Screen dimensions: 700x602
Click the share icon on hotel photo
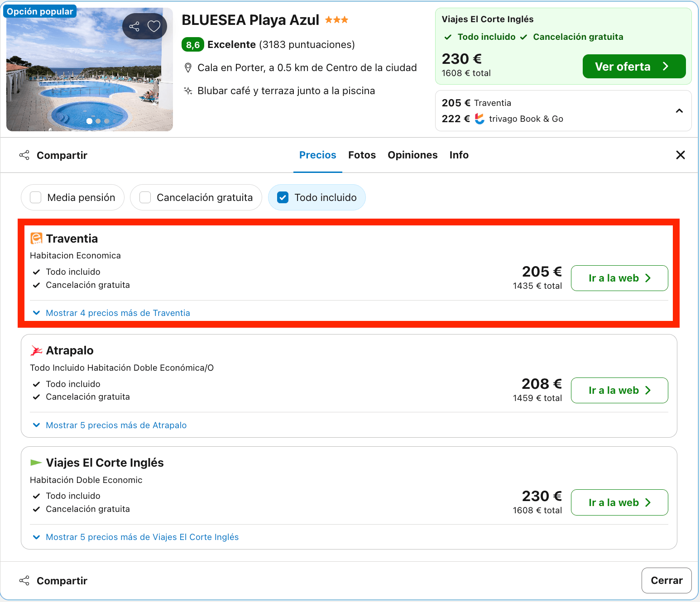pyautogui.click(x=134, y=26)
